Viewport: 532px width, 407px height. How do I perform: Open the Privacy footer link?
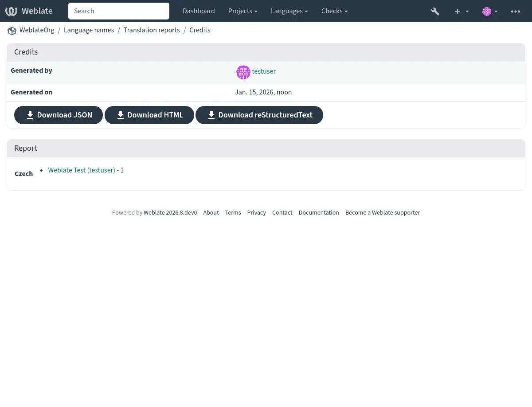point(257,213)
